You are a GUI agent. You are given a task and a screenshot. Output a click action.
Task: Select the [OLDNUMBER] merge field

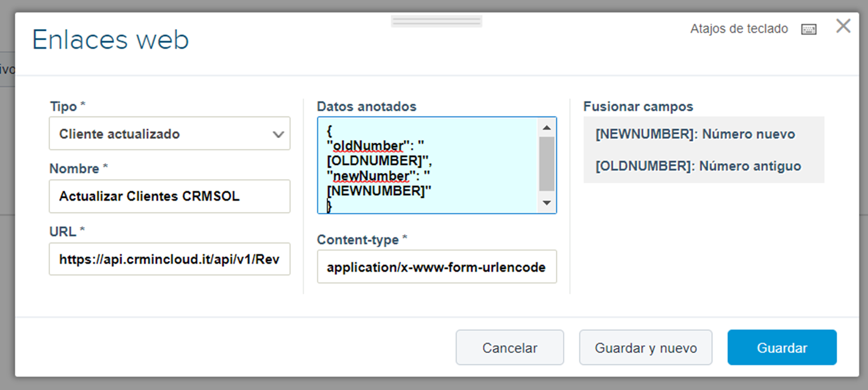point(698,166)
